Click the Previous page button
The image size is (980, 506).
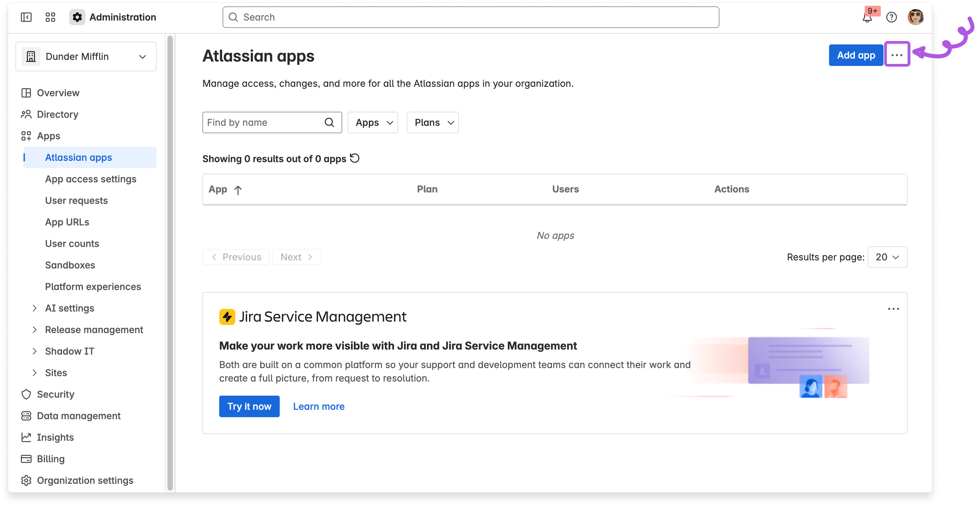pos(236,257)
